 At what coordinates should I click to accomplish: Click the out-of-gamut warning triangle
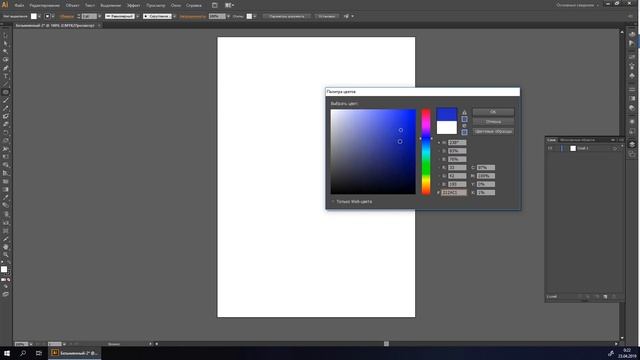click(464, 112)
